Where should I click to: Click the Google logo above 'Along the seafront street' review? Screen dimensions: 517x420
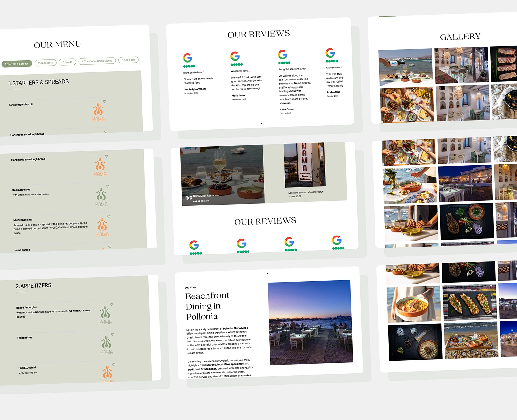click(x=283, y=55)
